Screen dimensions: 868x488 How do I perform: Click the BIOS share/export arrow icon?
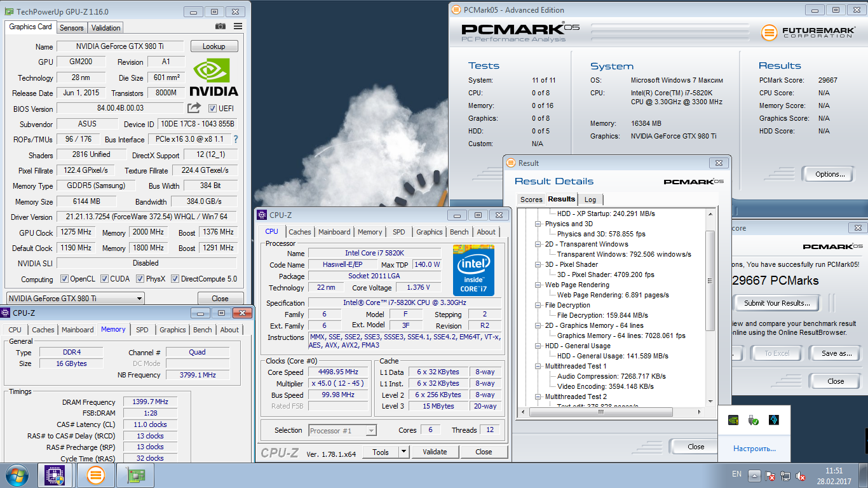194,108
